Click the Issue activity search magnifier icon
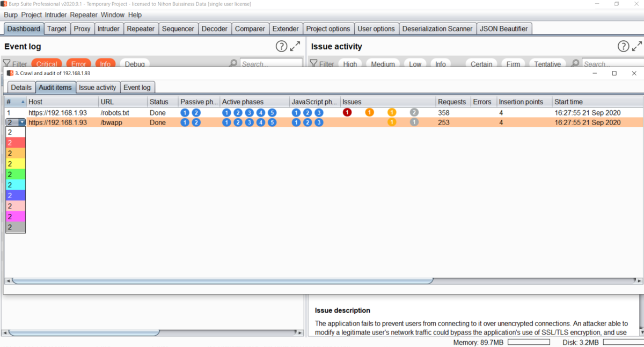Screen dimensions: 644x347 click(x=575, y=63)
